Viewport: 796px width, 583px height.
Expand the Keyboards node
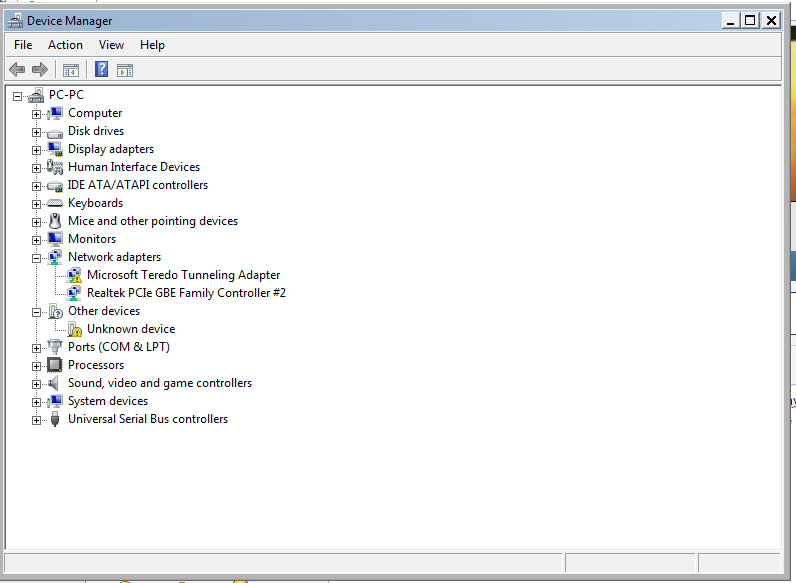[36, 204]
